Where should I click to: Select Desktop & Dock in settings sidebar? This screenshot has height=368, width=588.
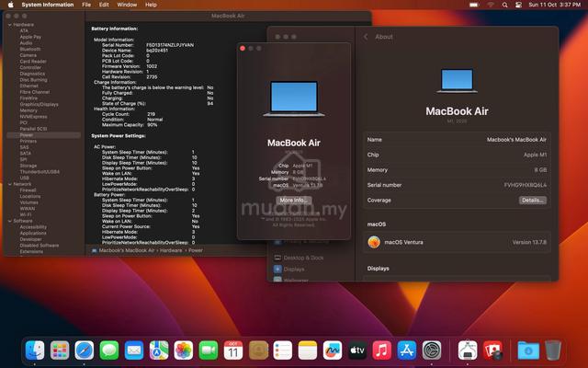pyautogui.click(x=303, y=258)
